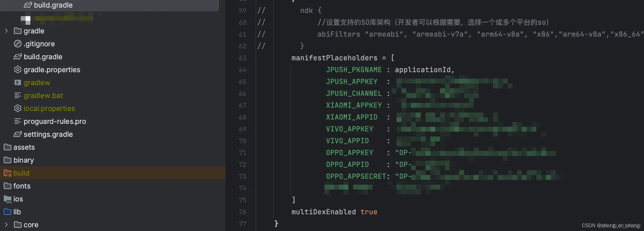The height and width of the screenshot is (231, 644).
Task: Click the gradlew script icon
Action: (18, 82)
